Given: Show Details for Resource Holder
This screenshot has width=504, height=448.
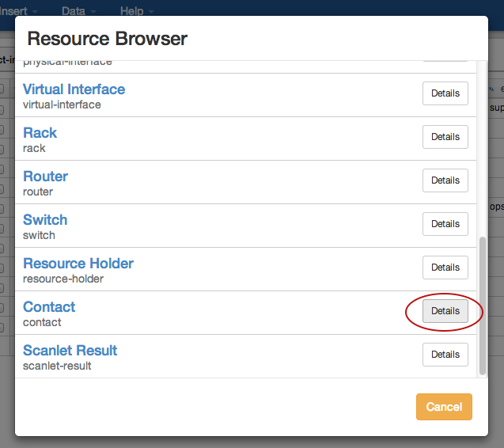Looking at the screenshot, I should click(x=445, y=268).
